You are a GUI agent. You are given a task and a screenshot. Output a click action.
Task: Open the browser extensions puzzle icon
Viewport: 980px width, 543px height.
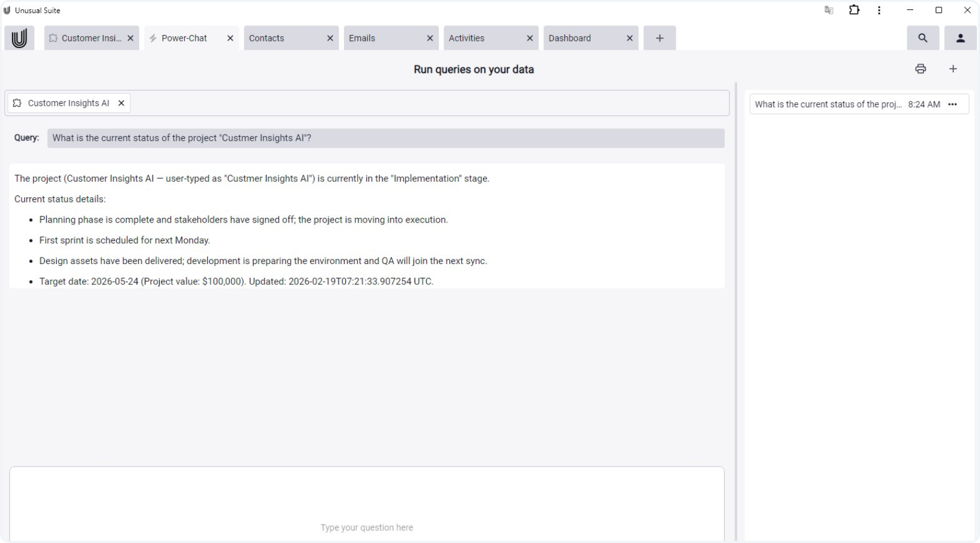click(x=854, y=10)
